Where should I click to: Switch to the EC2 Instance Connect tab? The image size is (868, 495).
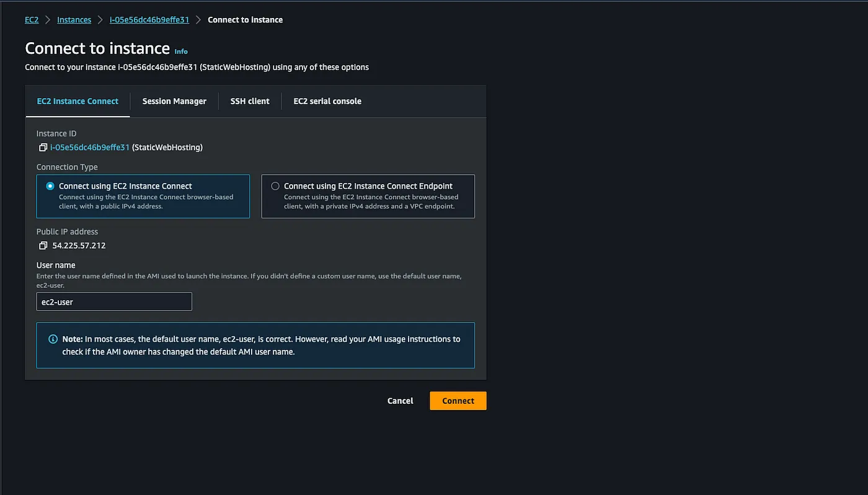click(77, 101)
